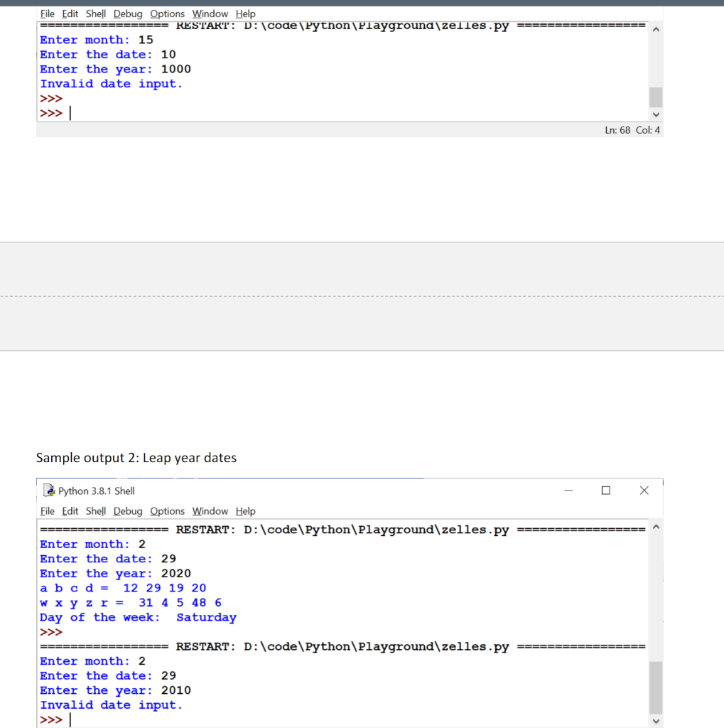This screenshot has height=728, width=724.
Task: Open the Help menu in the Python 3.8.1 Shell window
Action: [x=245, y=511]
